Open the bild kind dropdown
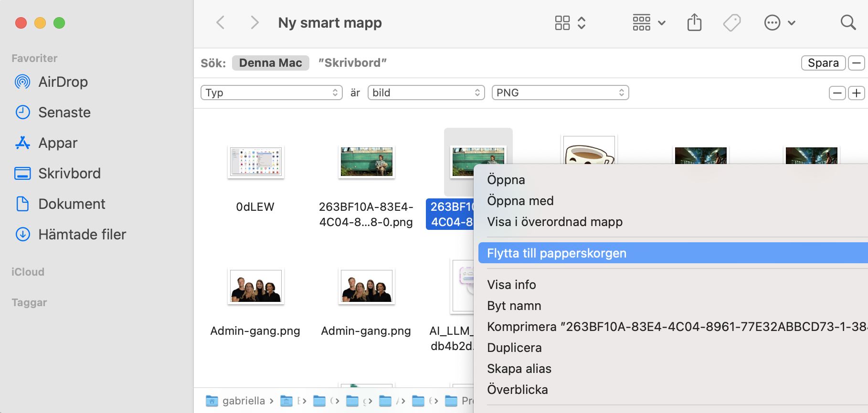Image resolution: width=868 pixels, height=413 pixels. [426, 93]
